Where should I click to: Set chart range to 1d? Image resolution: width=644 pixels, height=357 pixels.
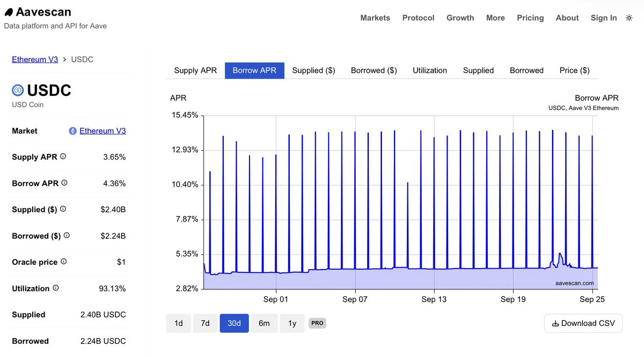(x=178, y=323)
